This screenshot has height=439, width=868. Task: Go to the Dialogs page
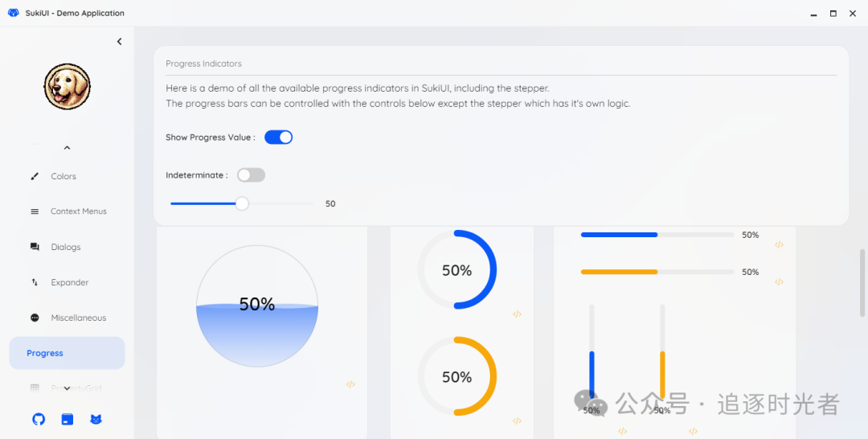(x=65, y=247)
